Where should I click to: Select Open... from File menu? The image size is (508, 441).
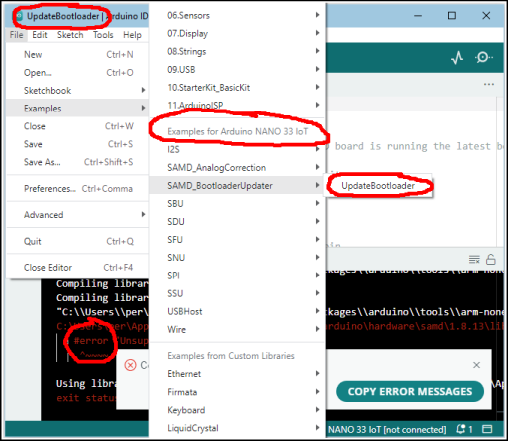77,72
